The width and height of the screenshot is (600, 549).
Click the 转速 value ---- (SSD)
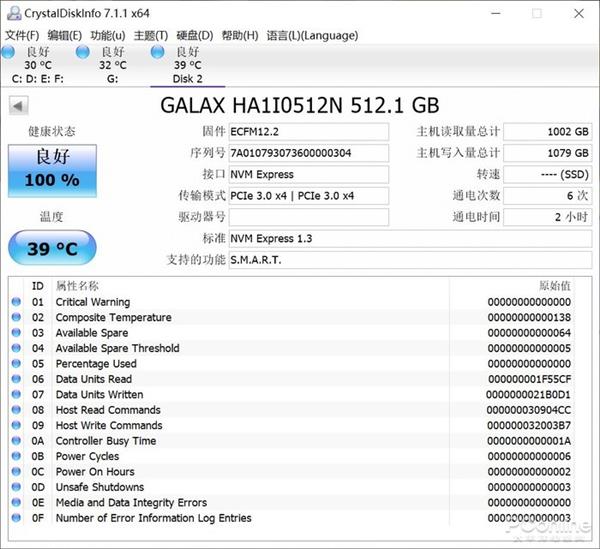click(x=548, y=174)
